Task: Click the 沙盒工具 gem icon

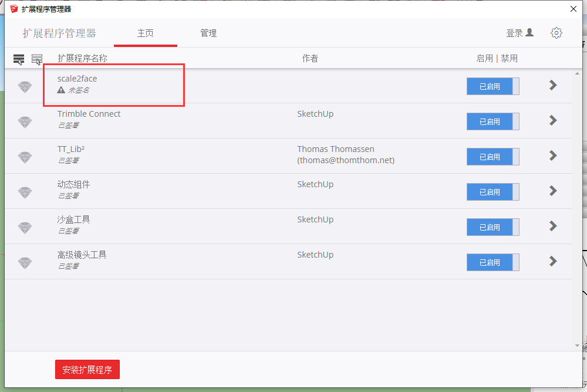Action: pos(25,228)
